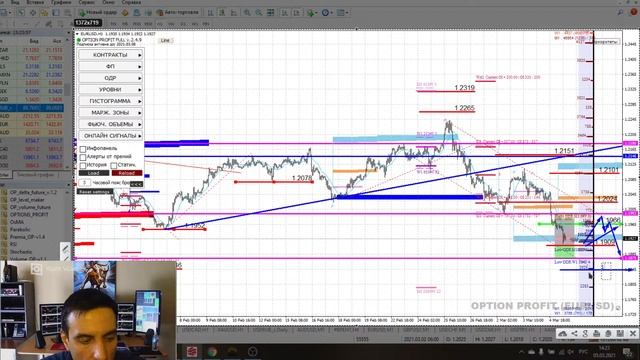Click the Бид column header

[x=34, y=41]
